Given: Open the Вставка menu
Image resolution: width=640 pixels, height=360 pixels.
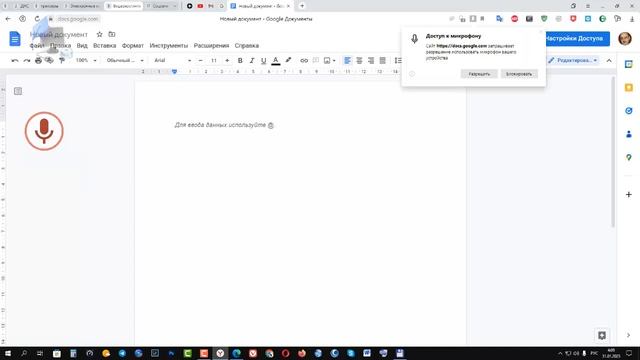Looking at the screenshot, I should pyautogui.click(x=104, y=46).
